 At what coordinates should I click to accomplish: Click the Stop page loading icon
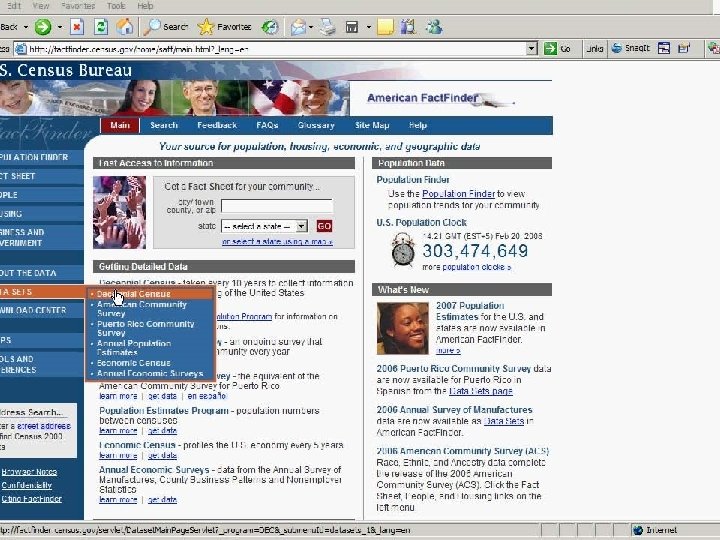77,27
